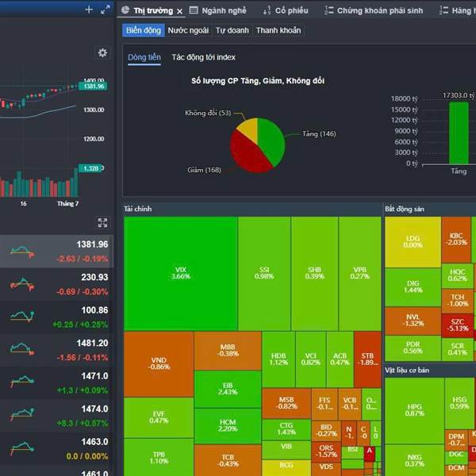Image resolution: width=476 pixels, height=476 pixels.
Task: Click the DIG 1.44% heatmap tile
Action: click(x=413, y=287)
